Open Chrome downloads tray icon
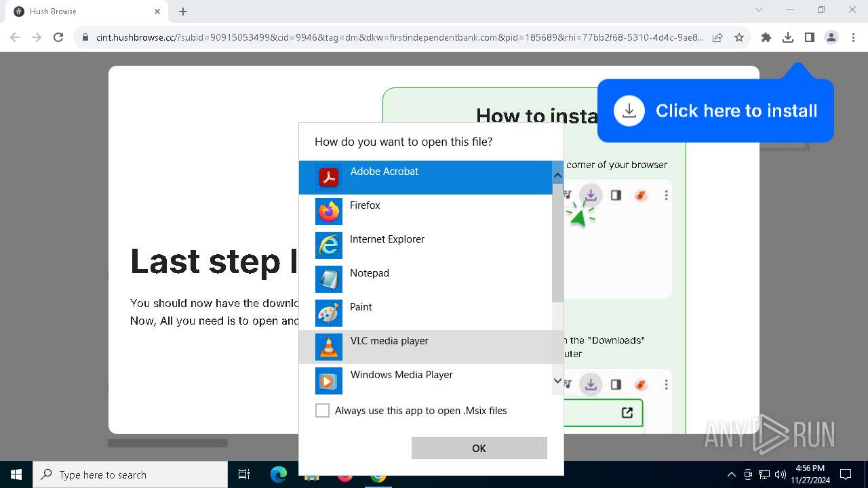 pos(788,37)
